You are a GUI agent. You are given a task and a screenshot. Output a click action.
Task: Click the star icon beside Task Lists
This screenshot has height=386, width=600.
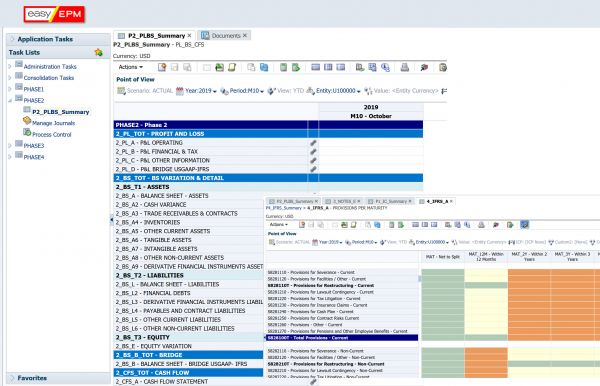[98, 52]
